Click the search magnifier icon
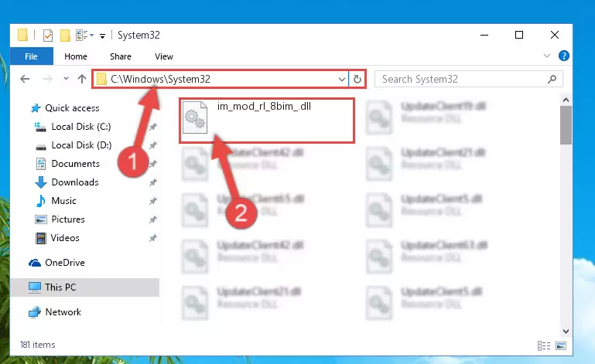Screen dimensions: 595x364 [552, 80]
